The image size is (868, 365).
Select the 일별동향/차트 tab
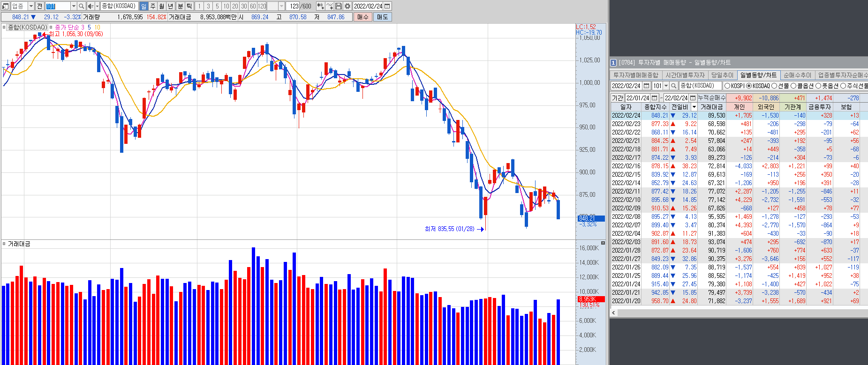click(x=758, y=75)
